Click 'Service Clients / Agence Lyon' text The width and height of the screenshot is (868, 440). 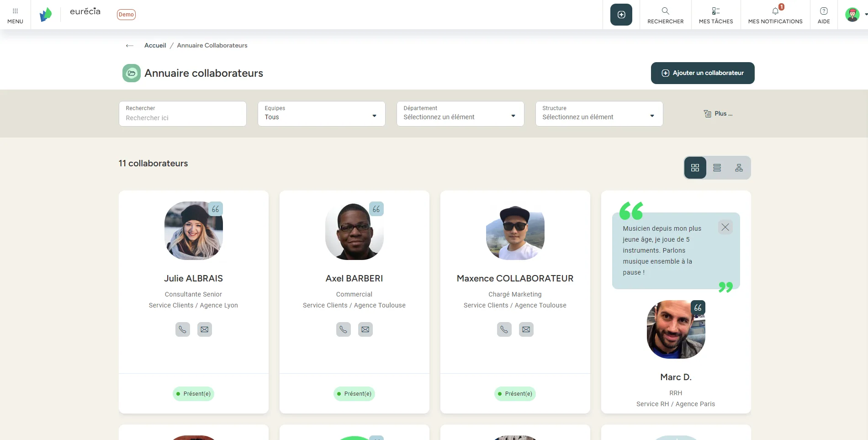tap(194, 306)
